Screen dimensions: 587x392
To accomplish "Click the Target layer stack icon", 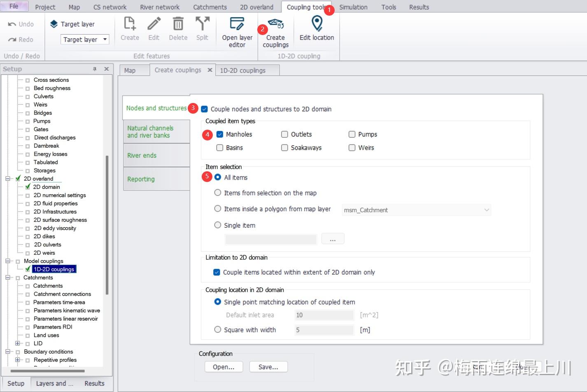I will pos(54,24).
